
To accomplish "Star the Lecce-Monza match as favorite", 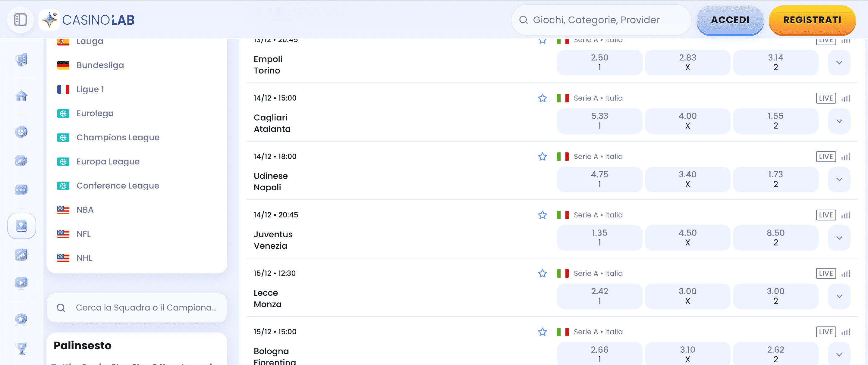I will coord(542,273).
